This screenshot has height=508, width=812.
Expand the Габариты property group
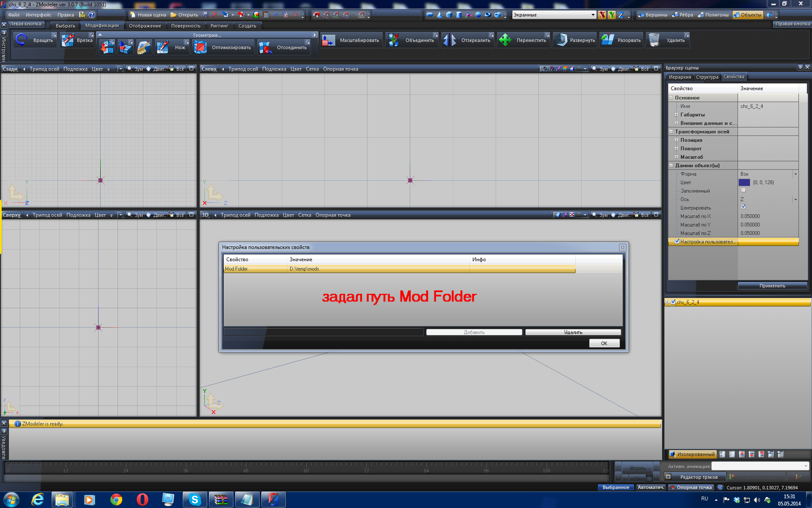coord(676,115)
